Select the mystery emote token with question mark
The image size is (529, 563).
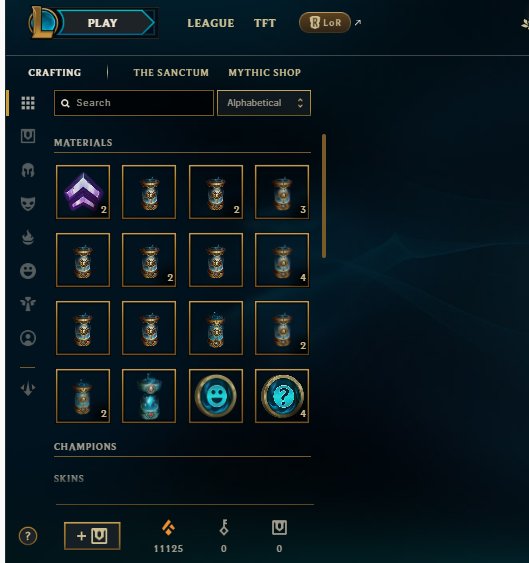point(282,396)
